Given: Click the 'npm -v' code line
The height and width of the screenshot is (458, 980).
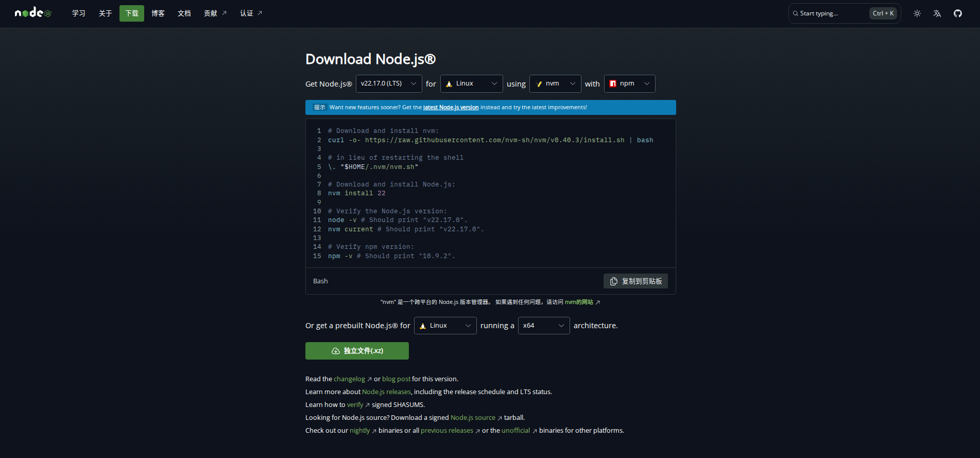Looking at the screenshot, I should [391, 256].
